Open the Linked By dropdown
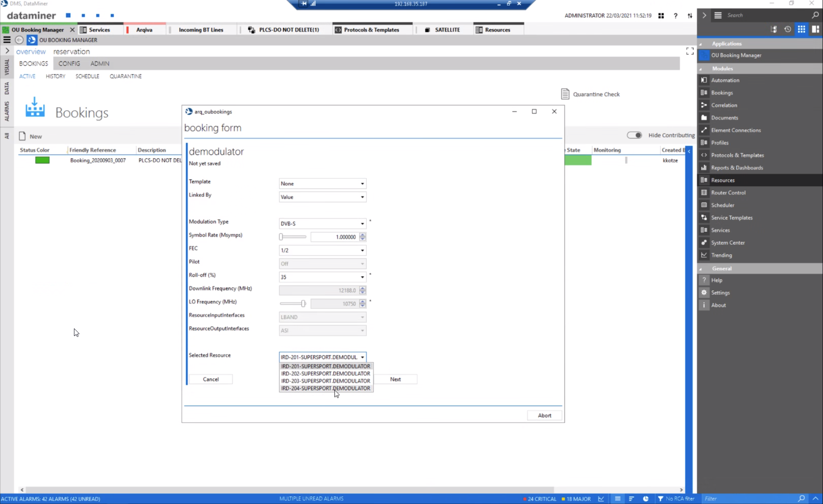This screenshot has height=504, width=823. click(x=323, y=197)
